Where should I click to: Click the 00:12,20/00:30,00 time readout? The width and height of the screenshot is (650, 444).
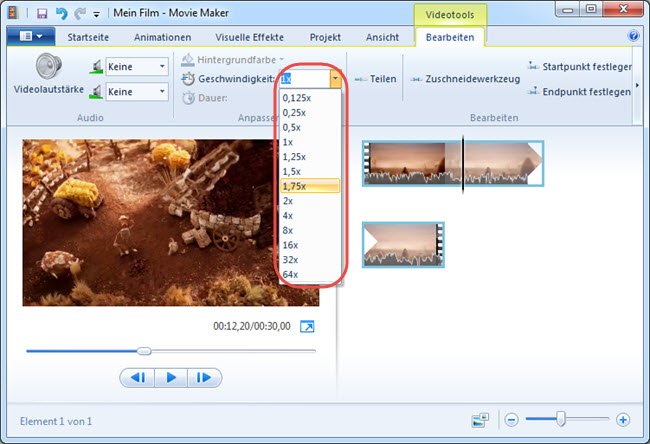(x=252, y=326)
